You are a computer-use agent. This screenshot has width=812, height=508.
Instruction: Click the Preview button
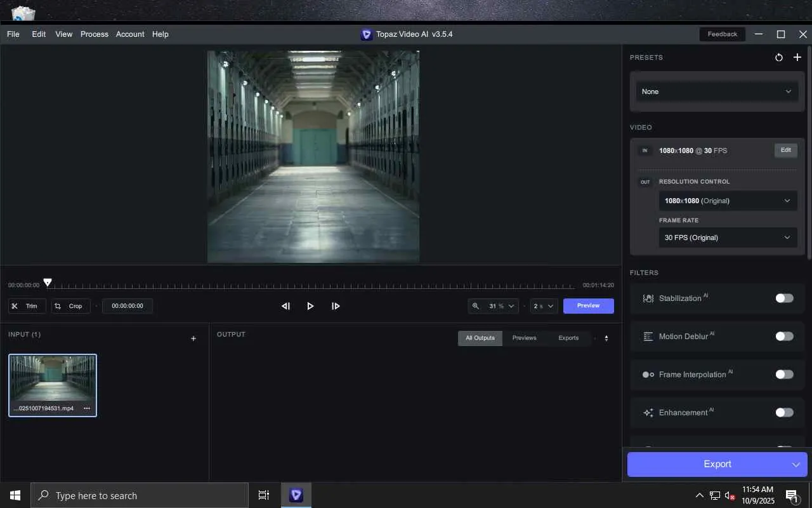click(x=588, y=306)
